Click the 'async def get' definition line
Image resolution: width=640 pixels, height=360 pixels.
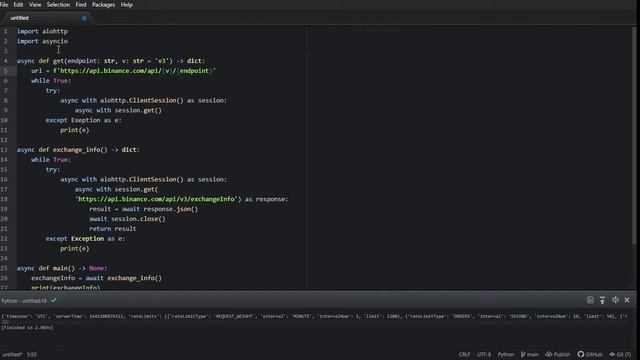111,61
